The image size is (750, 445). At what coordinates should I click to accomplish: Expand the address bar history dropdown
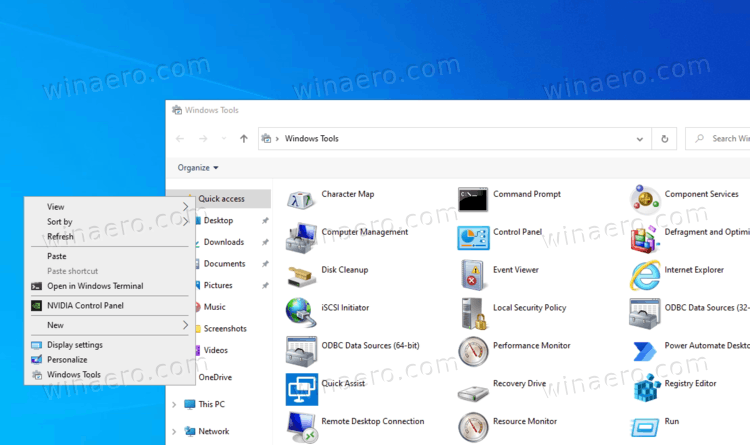[x=640, y=139]
